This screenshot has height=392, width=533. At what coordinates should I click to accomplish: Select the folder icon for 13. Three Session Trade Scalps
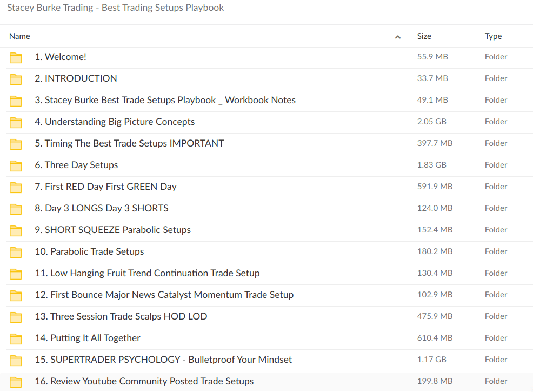click(x=16, y=317)
